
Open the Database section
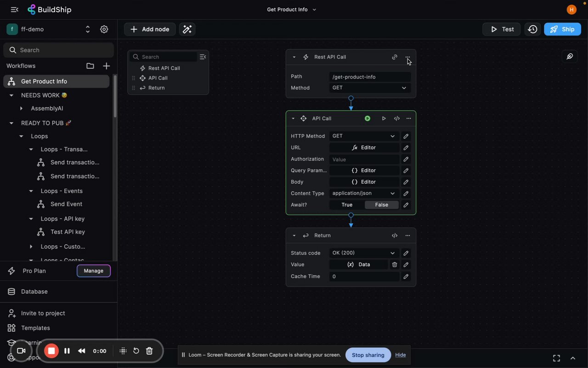(34, 292)
